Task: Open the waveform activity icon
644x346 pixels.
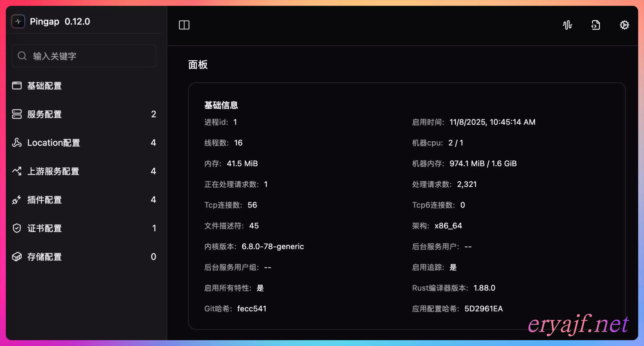Action: (x=567, y=25)
